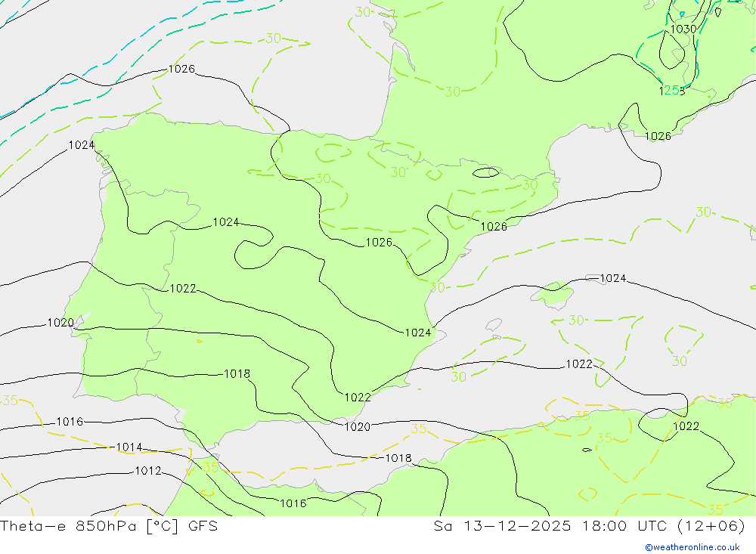Viewport: 756px width, 554px height.
Task: Click the weatheronline.co.uk copyright link
Action: pyautogui.click(x=692, y=547)
